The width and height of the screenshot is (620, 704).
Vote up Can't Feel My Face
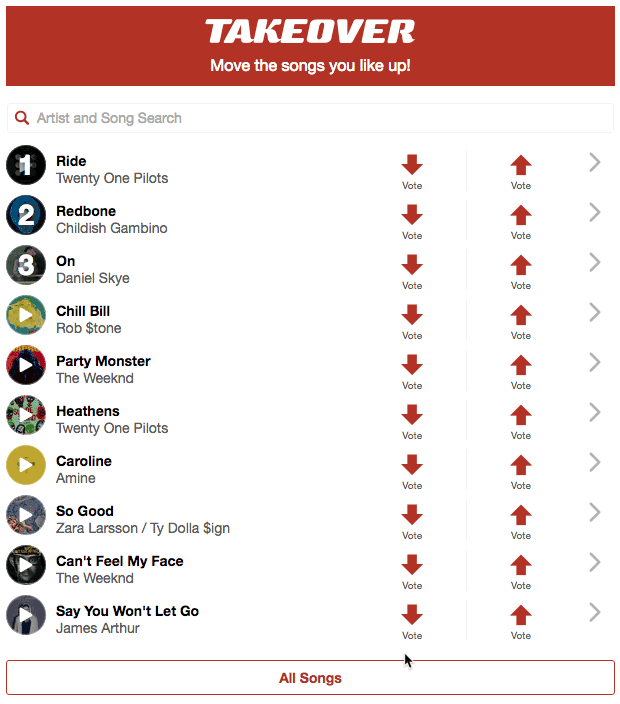[520, 572]
